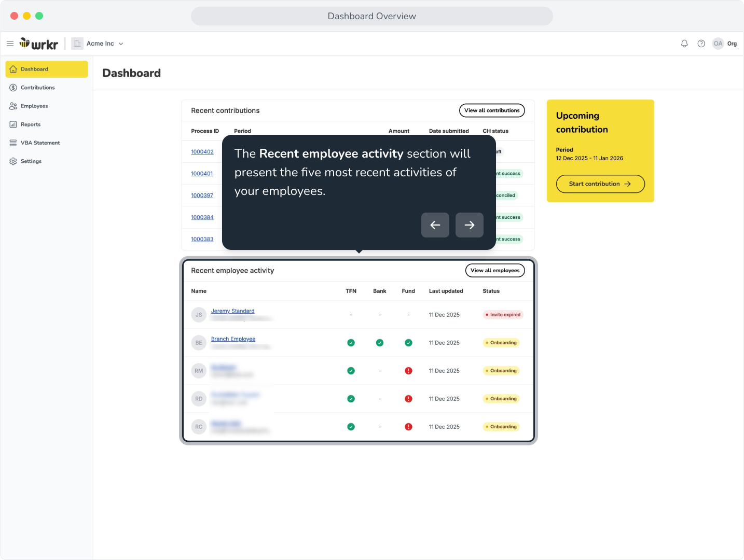The width and height of the screenshot is (744, 560).
Task: Click Branch Employee's green Fund checkmark
Action: tap(408, 343)
